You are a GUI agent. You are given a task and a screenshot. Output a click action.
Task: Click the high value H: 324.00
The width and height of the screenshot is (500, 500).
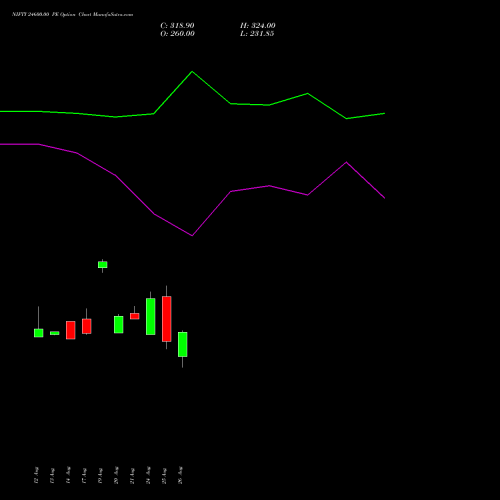(x=258, y=26)
